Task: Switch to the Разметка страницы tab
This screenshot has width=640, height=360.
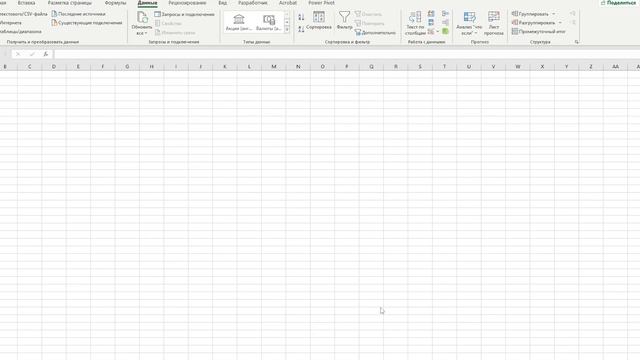Action: point(70,3)
